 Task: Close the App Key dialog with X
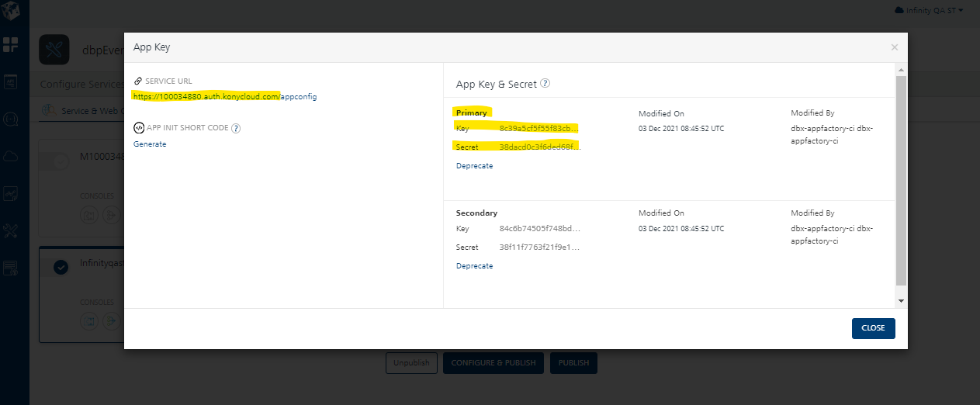click(894, 47)
